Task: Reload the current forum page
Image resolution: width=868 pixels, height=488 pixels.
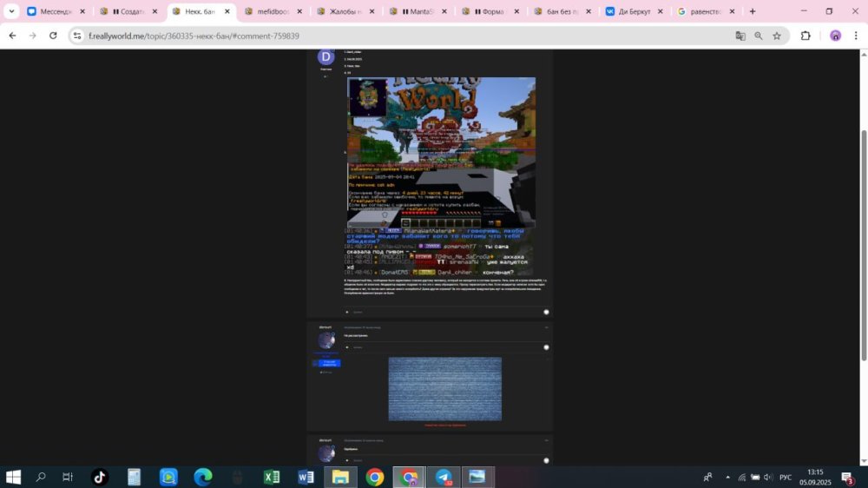Action: click(53, 36)
